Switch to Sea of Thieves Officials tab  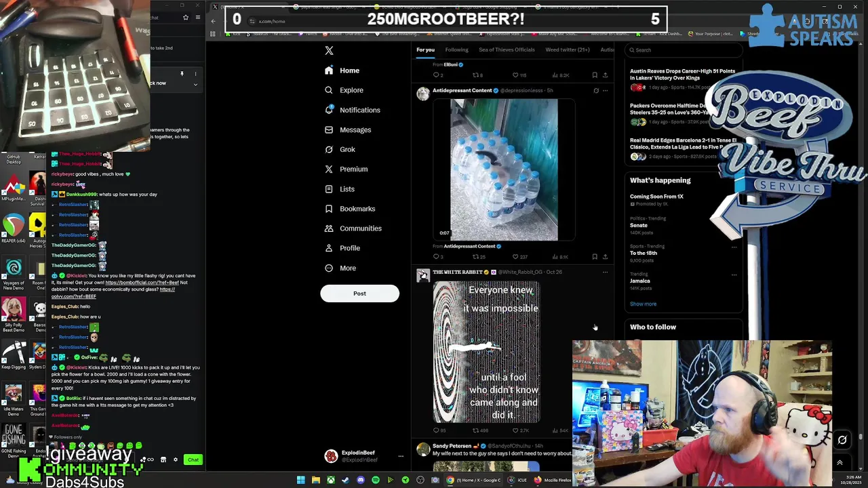[x=507, y=49]
